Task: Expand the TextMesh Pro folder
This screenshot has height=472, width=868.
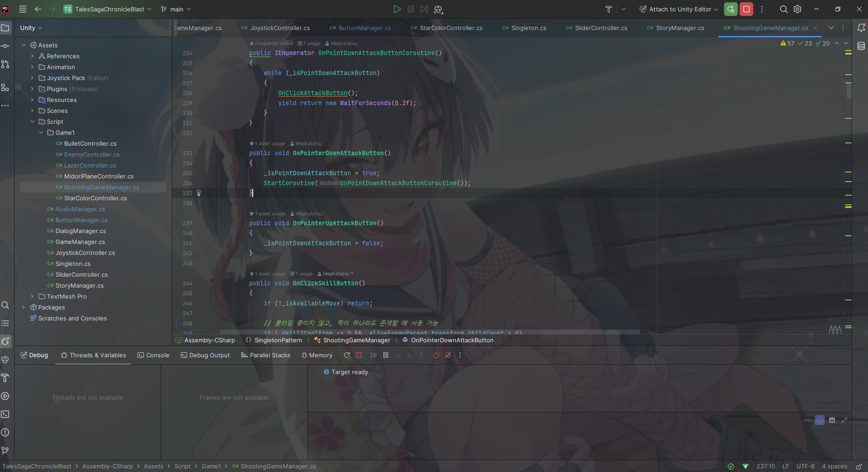Action: pos(32,296)
